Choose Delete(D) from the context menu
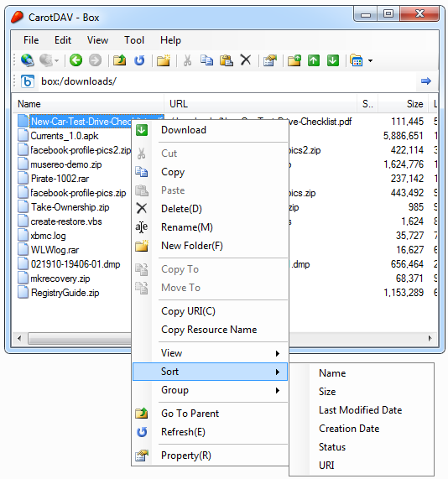448x479 pixels. point(210,209)
